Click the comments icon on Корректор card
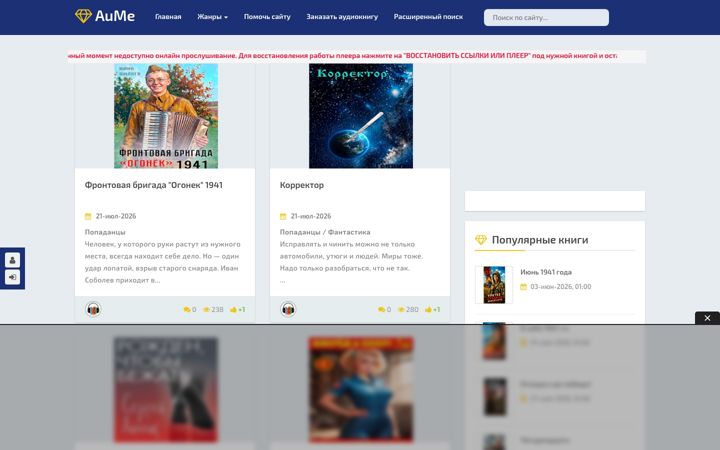The image size is (720, 450). [x=381, y=309]
